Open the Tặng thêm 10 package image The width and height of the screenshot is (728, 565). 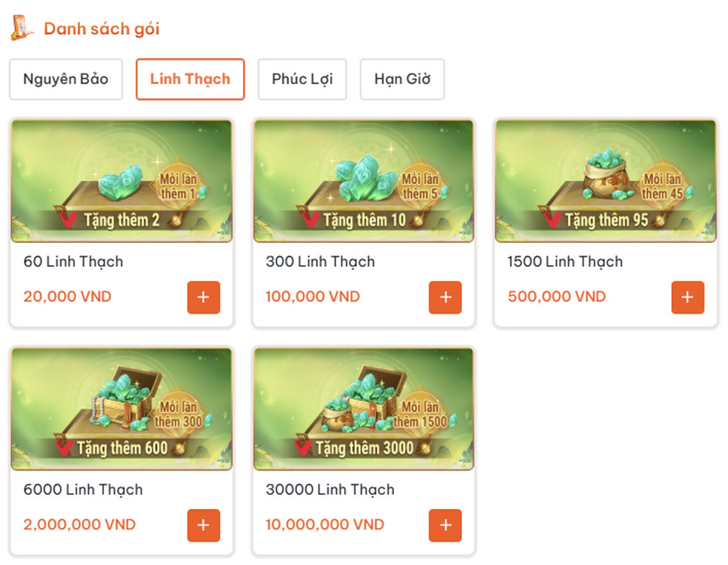tap(363, 181)
